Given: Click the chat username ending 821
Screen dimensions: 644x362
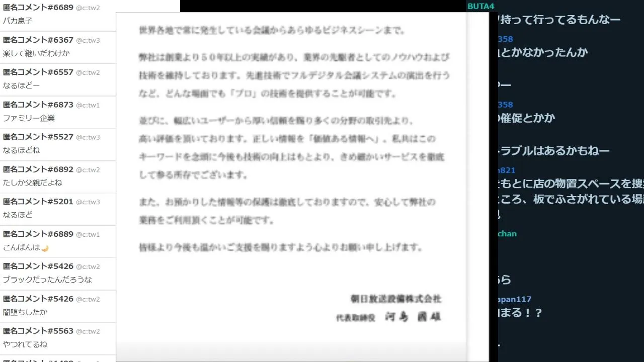Looking at the screenshot, I should point(507,170).
